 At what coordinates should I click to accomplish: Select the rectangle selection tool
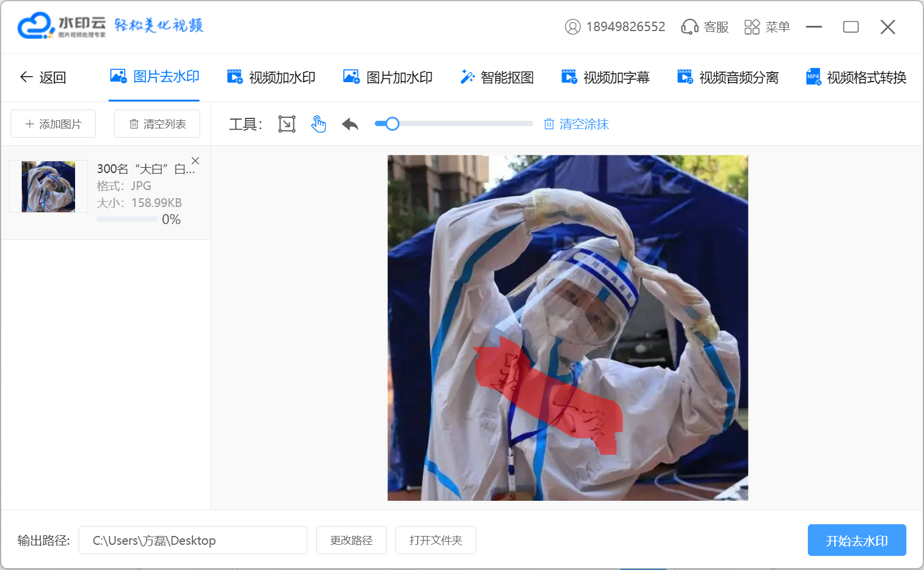286,124
